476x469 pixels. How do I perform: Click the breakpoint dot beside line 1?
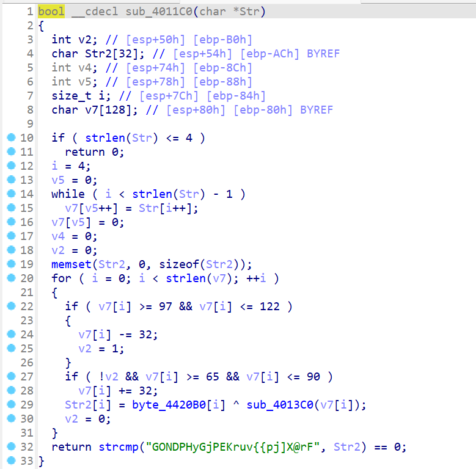(x=10, y=12)
